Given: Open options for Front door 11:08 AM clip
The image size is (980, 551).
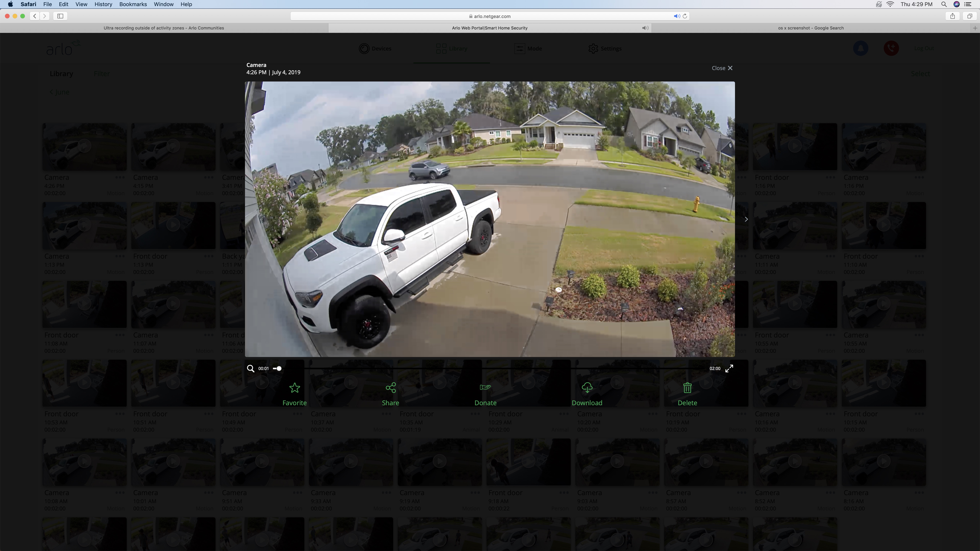Looking at the screenshot, I should click(x=120, y=335).
